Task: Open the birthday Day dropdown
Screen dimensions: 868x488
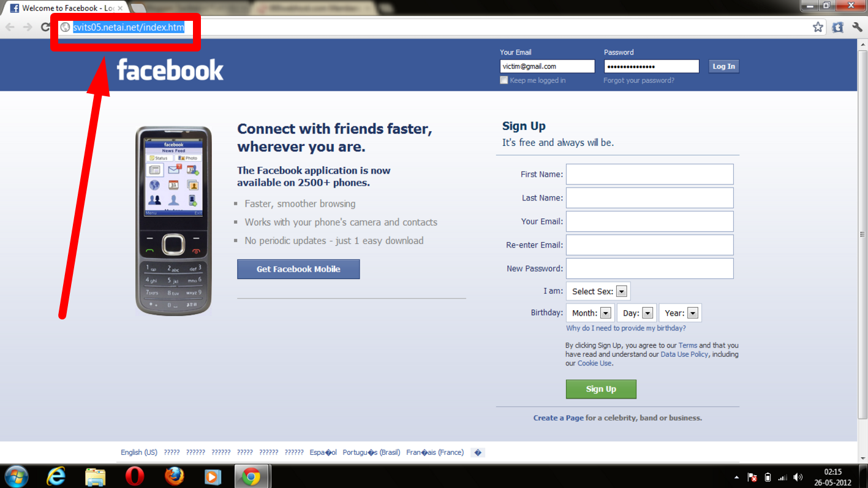Action: click(636, 313)
